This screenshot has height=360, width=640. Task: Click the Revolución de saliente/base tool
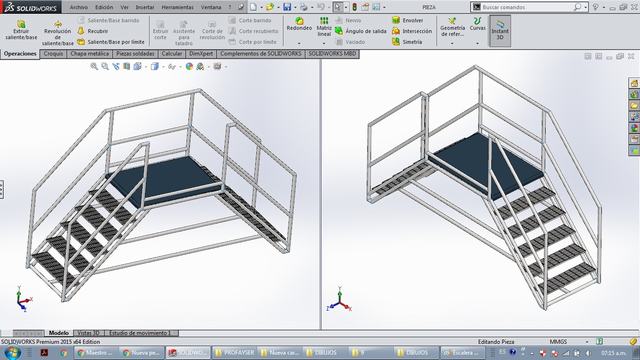[x=58, y=33]
